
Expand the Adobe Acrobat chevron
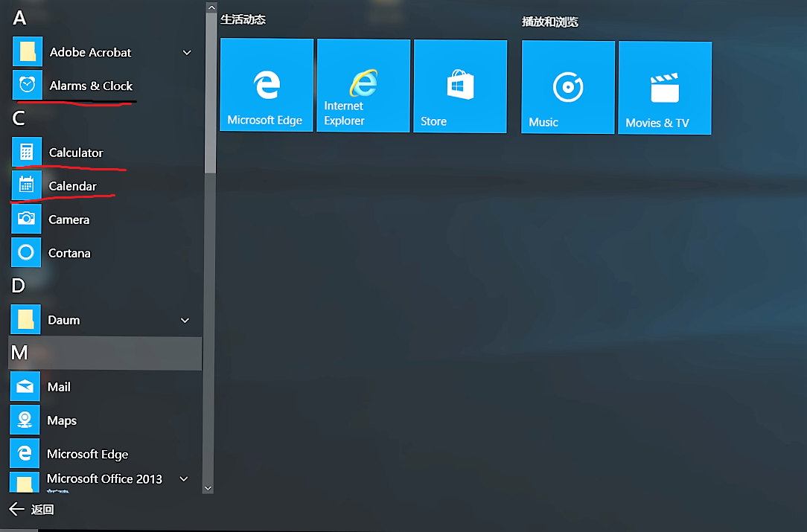point(187,53)
